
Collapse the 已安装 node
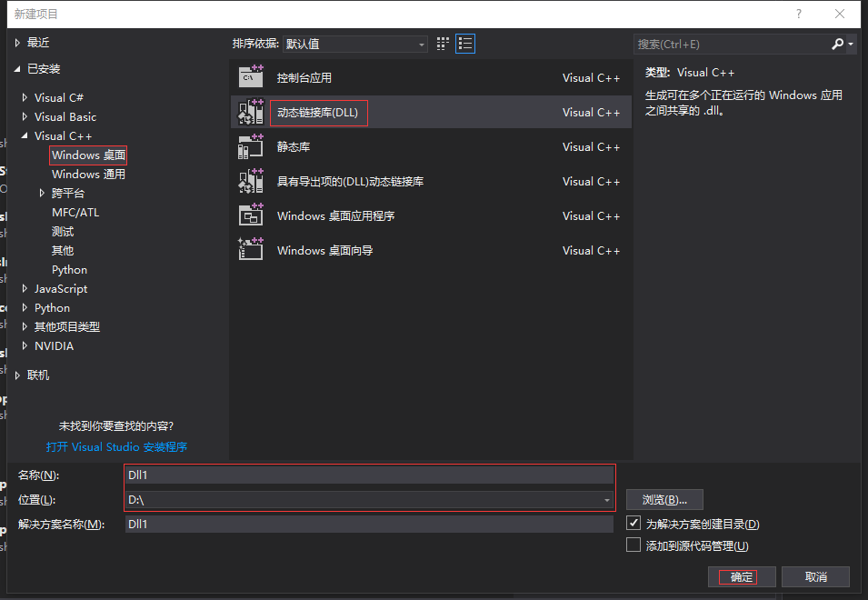(17, 68)
